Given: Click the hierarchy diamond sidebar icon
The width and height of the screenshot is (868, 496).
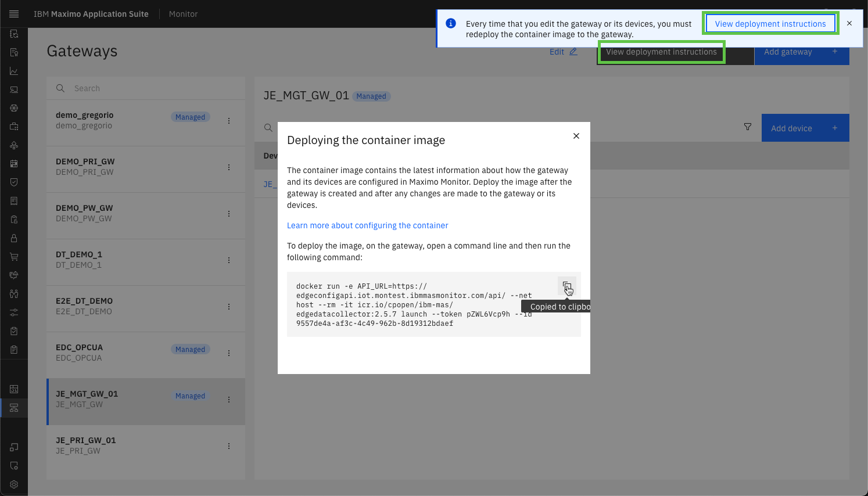Looking at the screenshot, I should [x=14, y=145].
